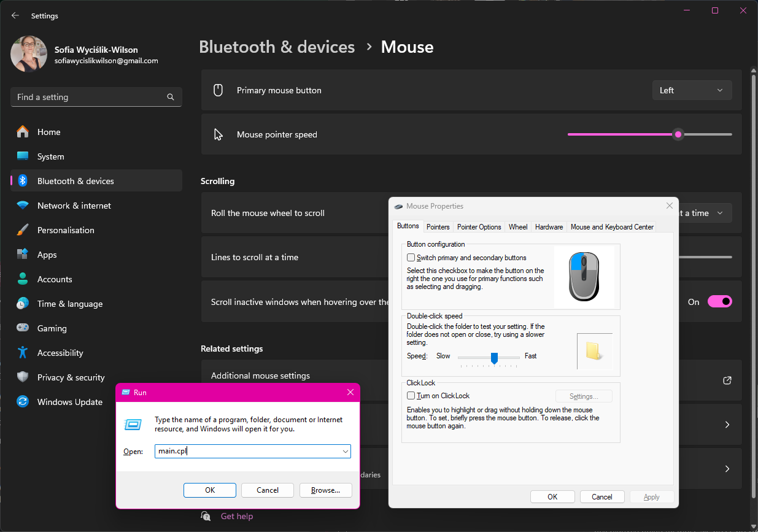Click the Network & internet Wi-Fi icon
Viewport: 758px width, 532px height.
tap(23, 206)
